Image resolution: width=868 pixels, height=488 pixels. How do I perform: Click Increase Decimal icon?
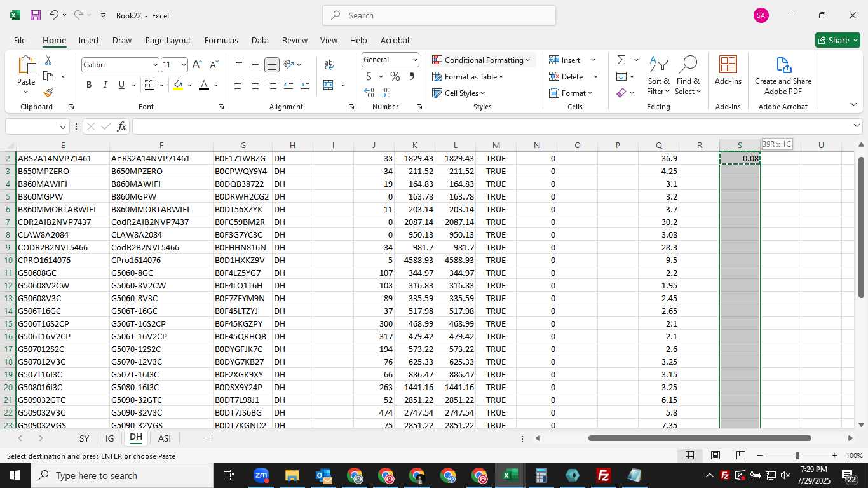click(x=369, y=93)
